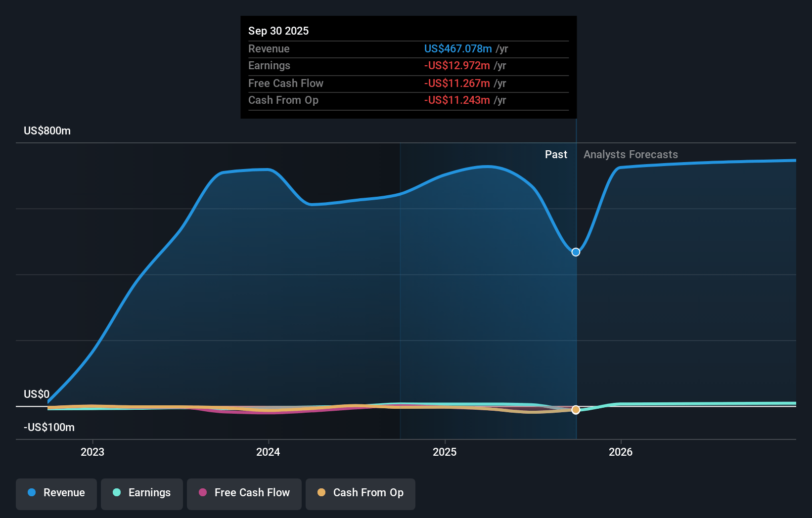Click the orange Cash From Op legend dot
Viewport: 812px width, 518px height.
pyautogui.click(x=321, y=492)
